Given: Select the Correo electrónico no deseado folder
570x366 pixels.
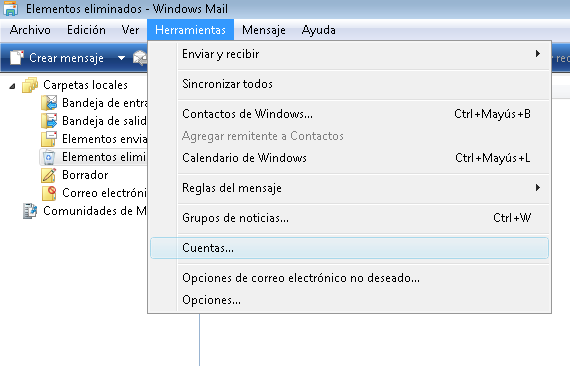Looking at the screenshot, I should (104, 193).
